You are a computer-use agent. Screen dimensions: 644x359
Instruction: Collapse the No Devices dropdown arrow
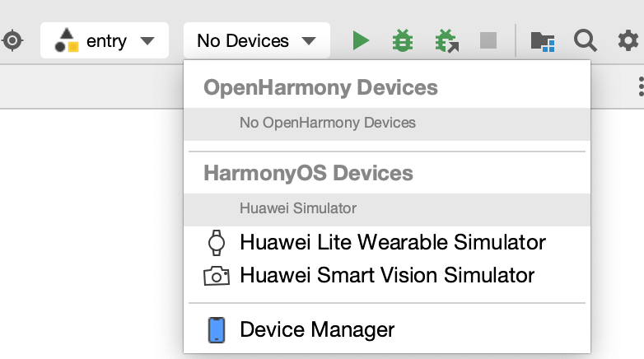click(x=309, y=40)
